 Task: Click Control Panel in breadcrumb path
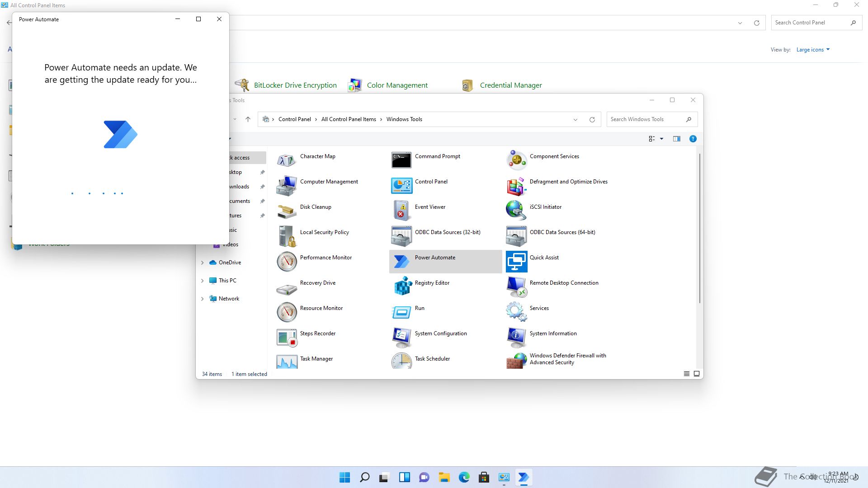(x=295, y=119)
